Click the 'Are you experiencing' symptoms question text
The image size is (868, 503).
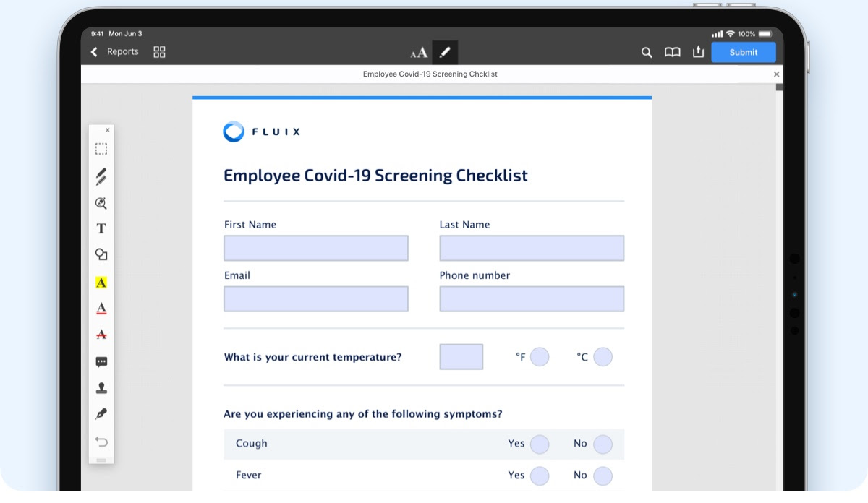363,414
